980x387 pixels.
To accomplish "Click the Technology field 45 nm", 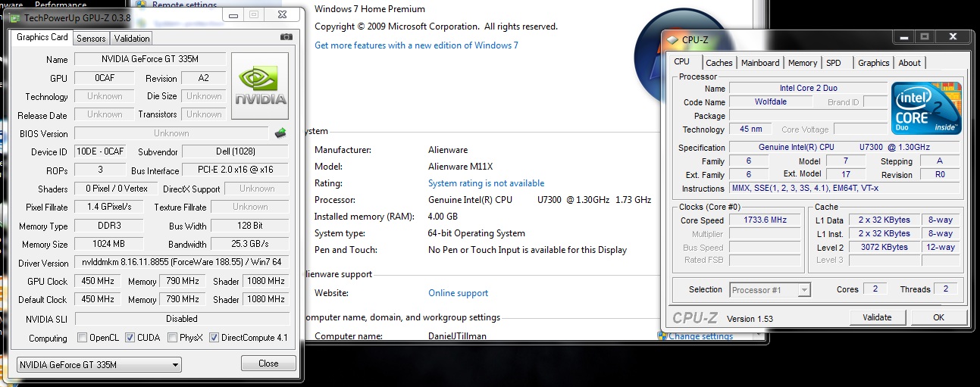I will click(x=751, y=130).
